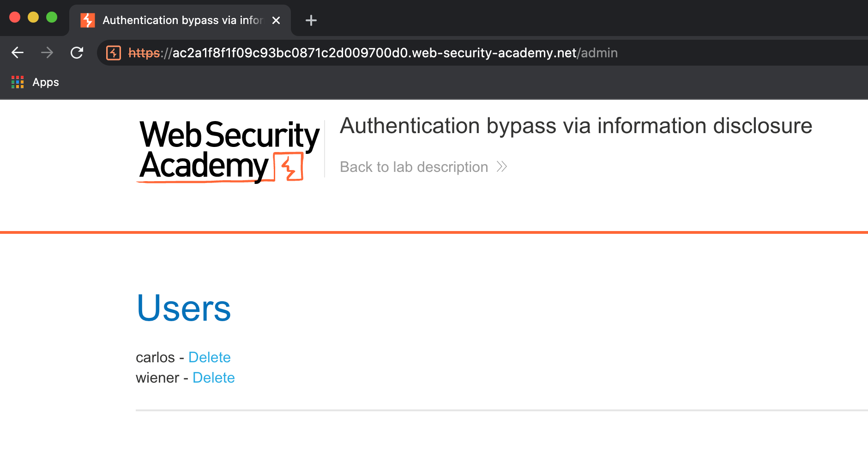Open the Back to lab description link
868x451 pixels.
tap(414, 167)
